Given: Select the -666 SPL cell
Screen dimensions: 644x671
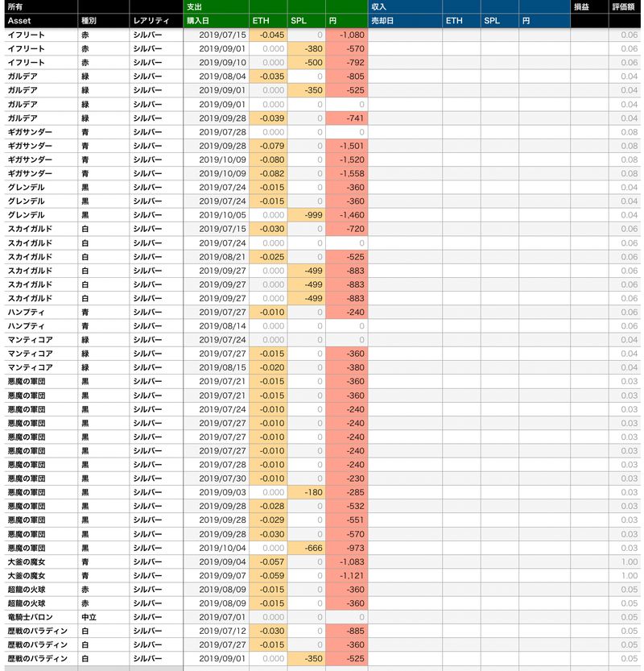Looking at the screenshot, I should tap(307, 548).
